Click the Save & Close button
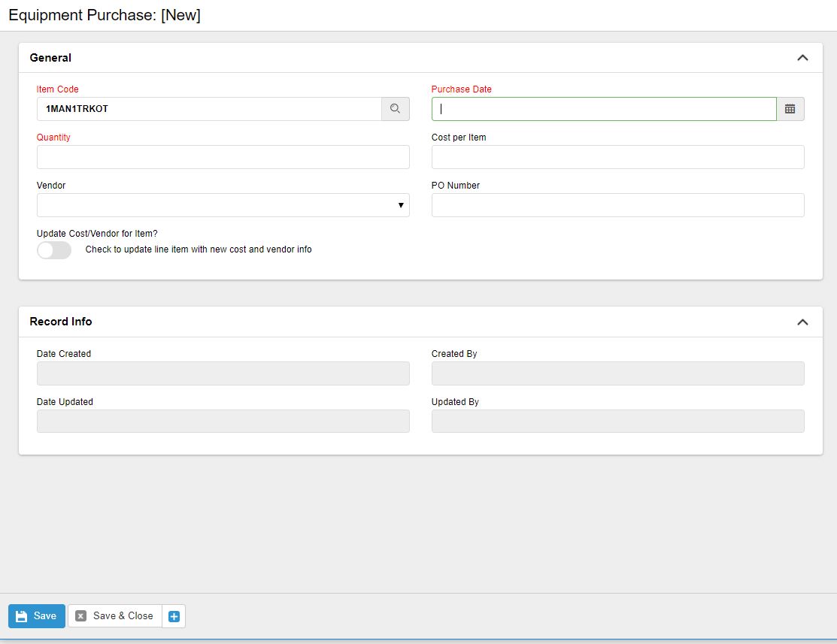Screen dimensions: 837x644 115,616
